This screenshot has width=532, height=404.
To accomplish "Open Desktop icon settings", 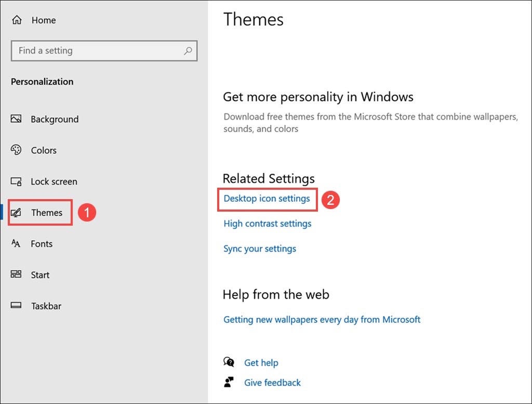I will coord(267,199).
